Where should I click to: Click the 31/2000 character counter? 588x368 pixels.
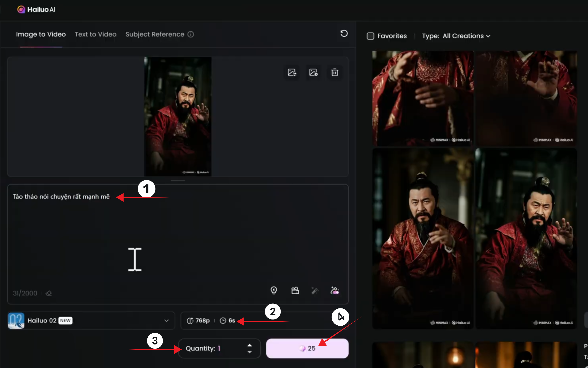pos(25,293)
